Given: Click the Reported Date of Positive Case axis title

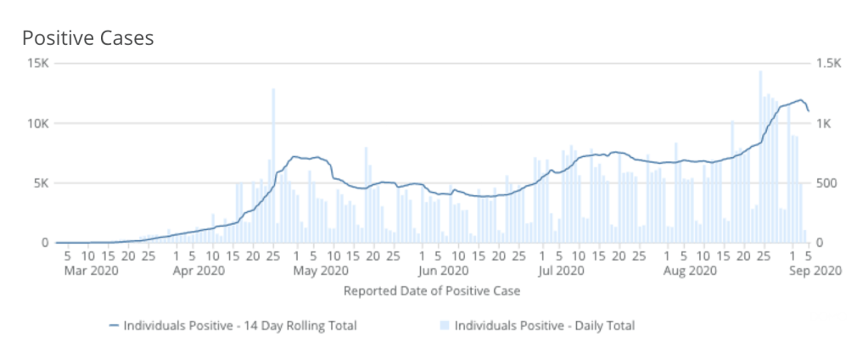Looking at the screenshot, I should (x=432, y=291).
